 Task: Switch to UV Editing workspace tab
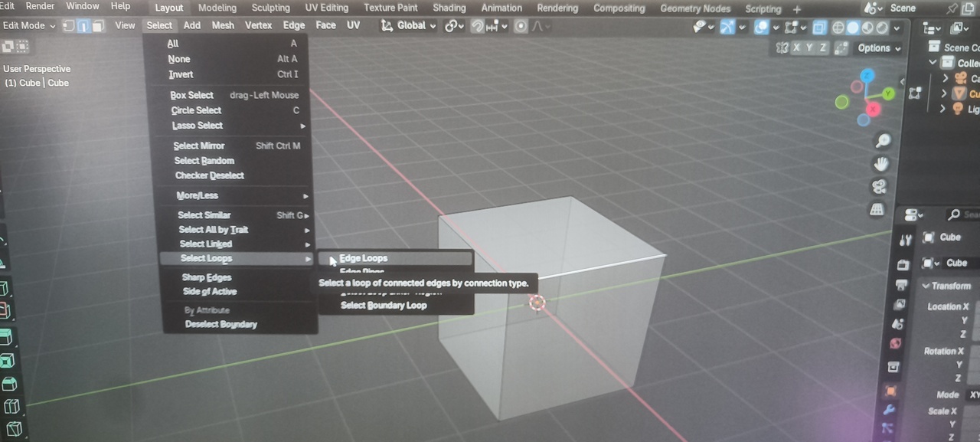point(327,8)
